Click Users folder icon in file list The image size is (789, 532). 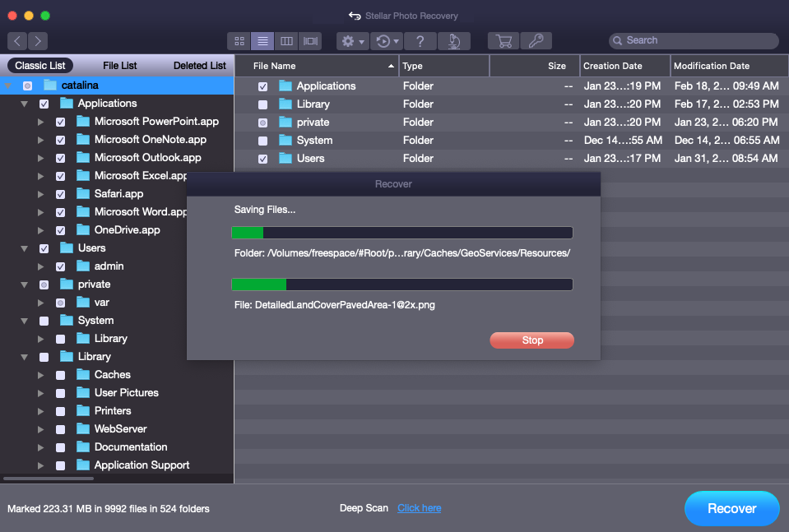(x=285, y=159)
